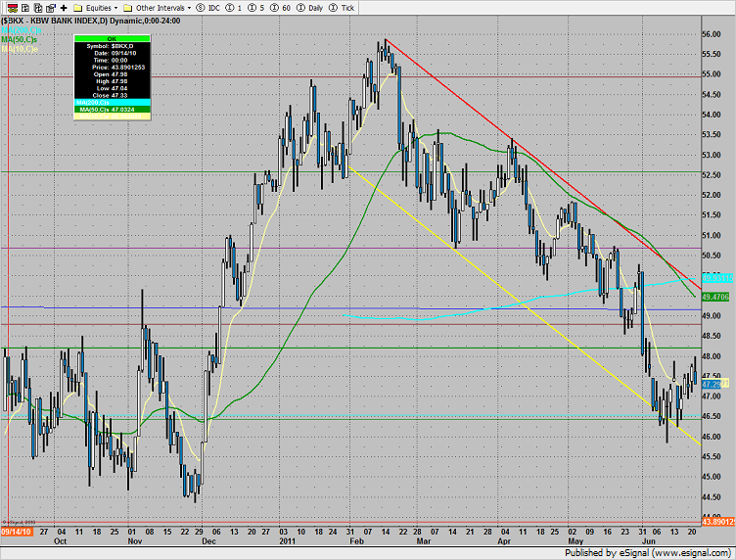Click the orange 09/14/10 cursor date label
The image size is (736, 560).
16,532
